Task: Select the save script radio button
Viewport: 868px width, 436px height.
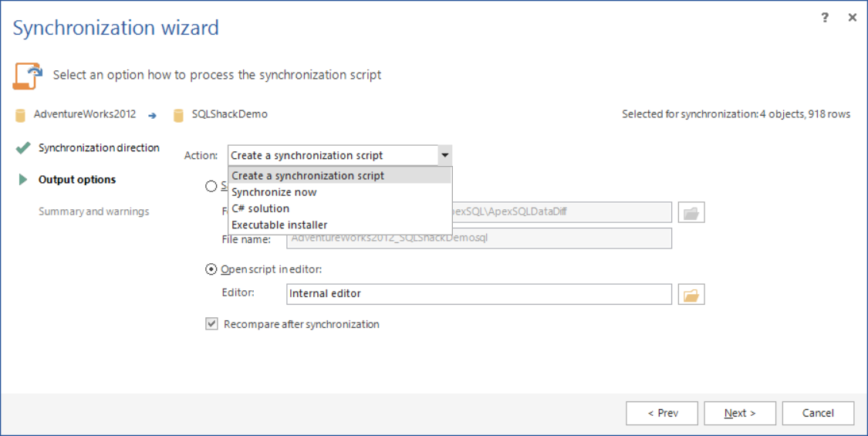Action: [x=211, y=186]
